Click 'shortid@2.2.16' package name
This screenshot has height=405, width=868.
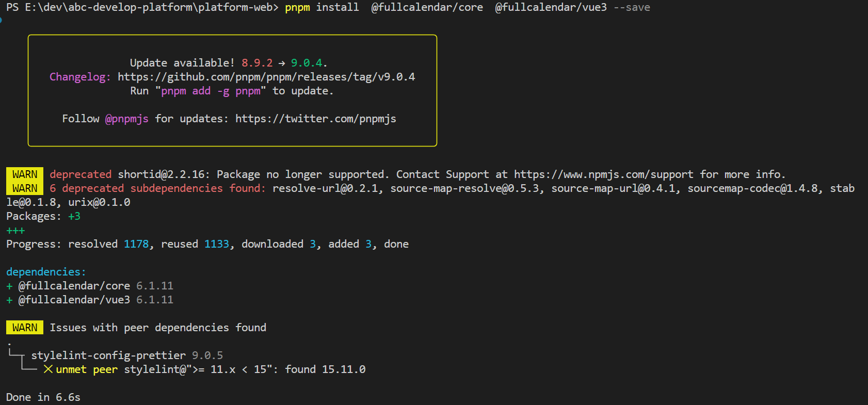[161, 174]
